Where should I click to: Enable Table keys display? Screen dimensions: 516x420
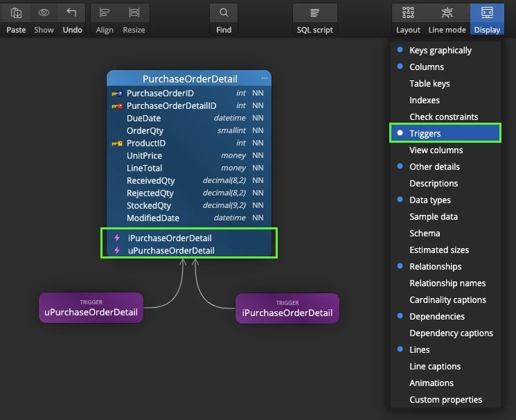(x=445, y=83)
